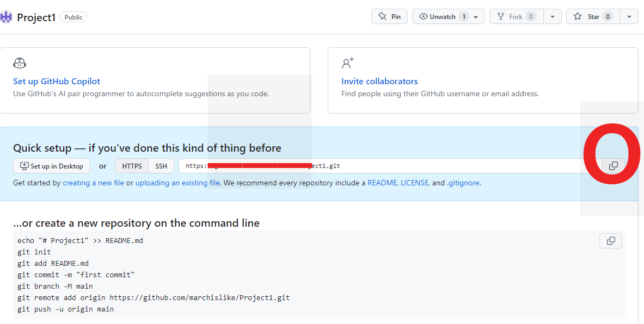Click the Public visibility badge

tap(73, 17)
